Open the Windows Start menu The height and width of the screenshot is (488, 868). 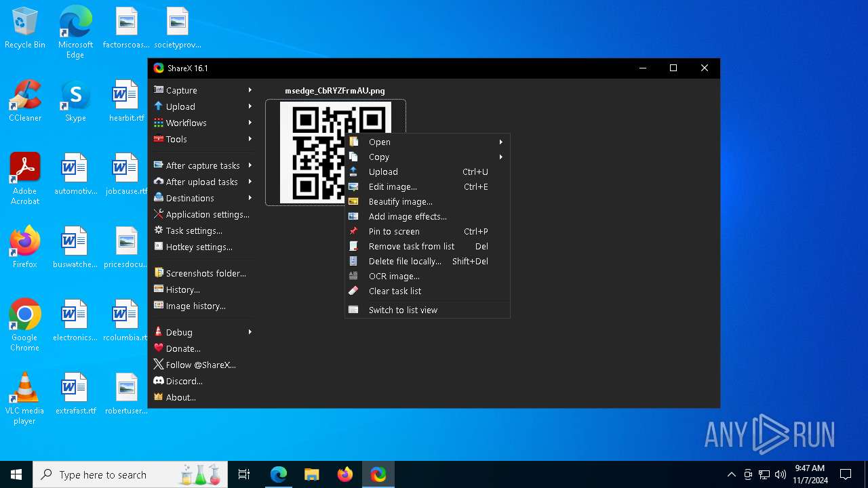[x=16, y=474]
